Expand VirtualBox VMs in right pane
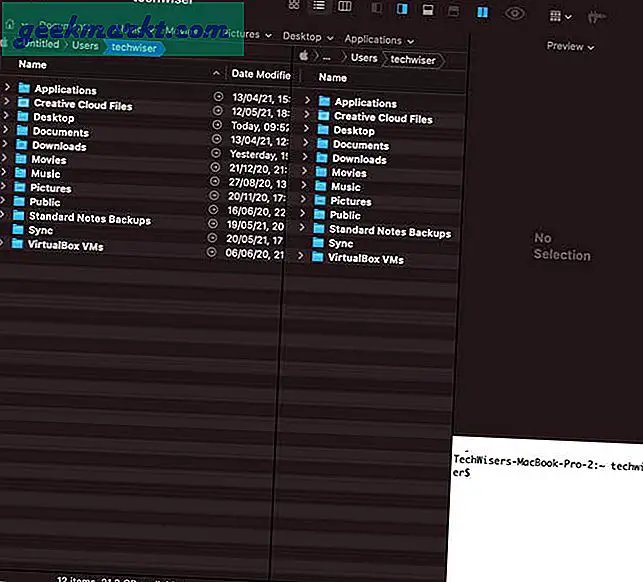Image resolution: width=643 pixels, height=582 pixels. 301,256
